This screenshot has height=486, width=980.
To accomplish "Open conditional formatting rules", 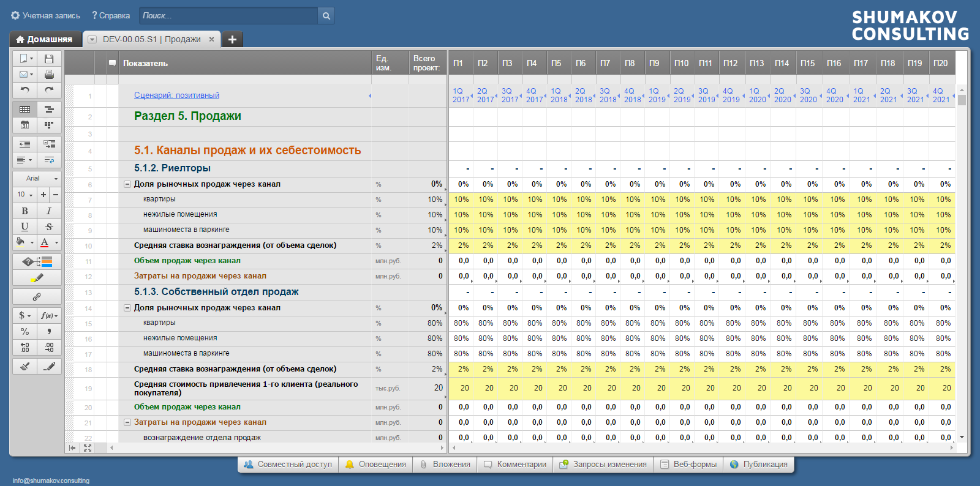I will click(37, 261).
